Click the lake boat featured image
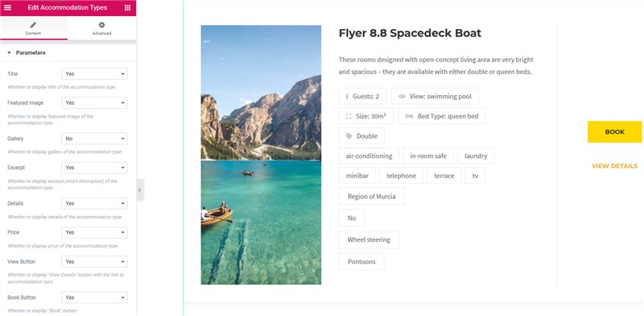644x316 pixels. [261, 155]
